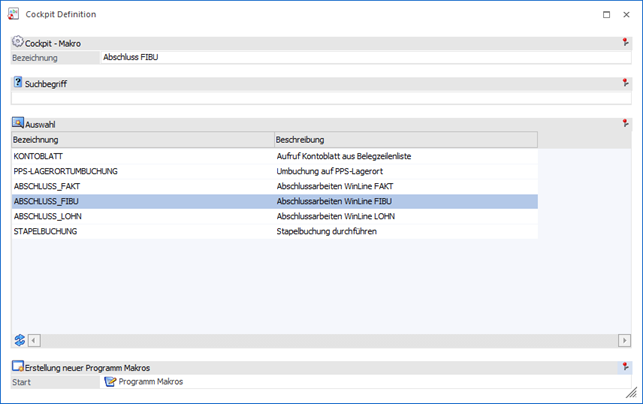Pick the STAPELBUCHUNG macro row
643x404 pixels.
pos(142,231)
